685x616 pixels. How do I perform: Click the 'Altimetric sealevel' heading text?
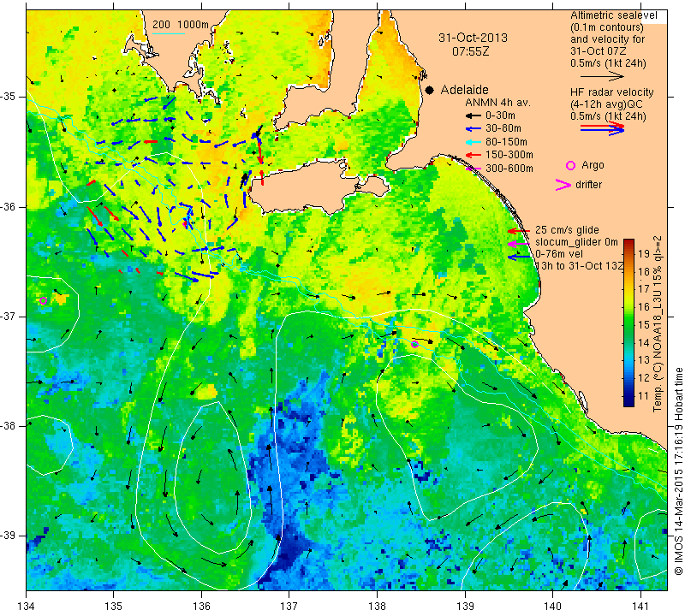[x=614, y=15]
